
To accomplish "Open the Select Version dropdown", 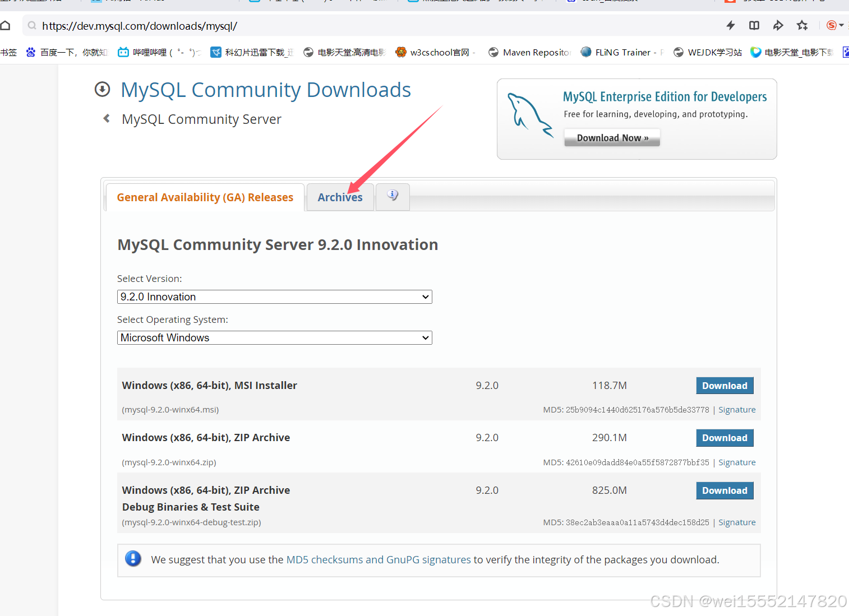I will (274, 297).
